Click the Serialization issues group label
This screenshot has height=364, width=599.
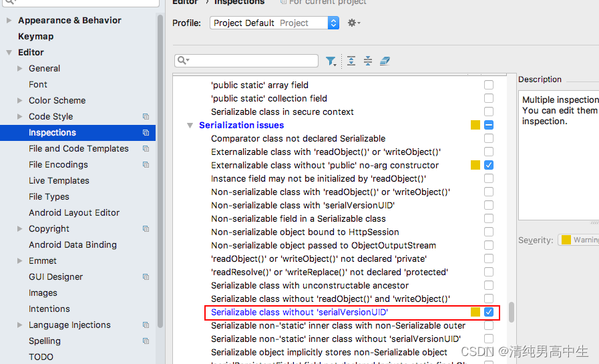click(x=242, y=126)
